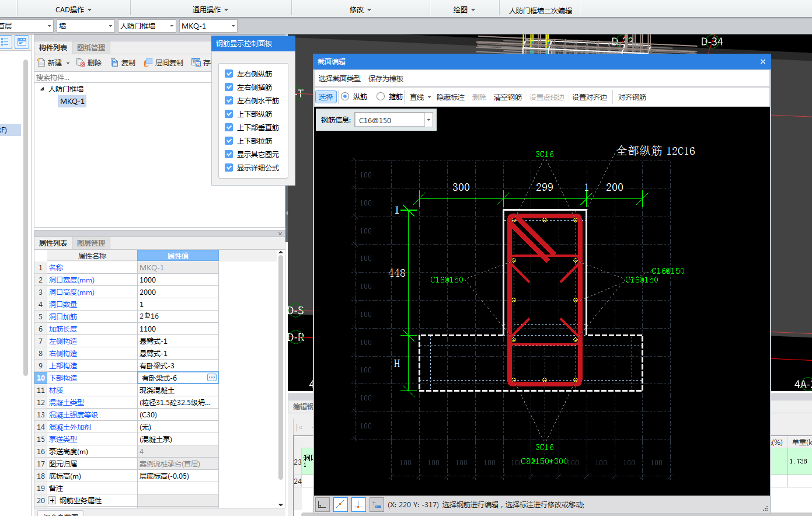Switch to the 构件列表 tab
812x516 pixels.
point(53,48)
